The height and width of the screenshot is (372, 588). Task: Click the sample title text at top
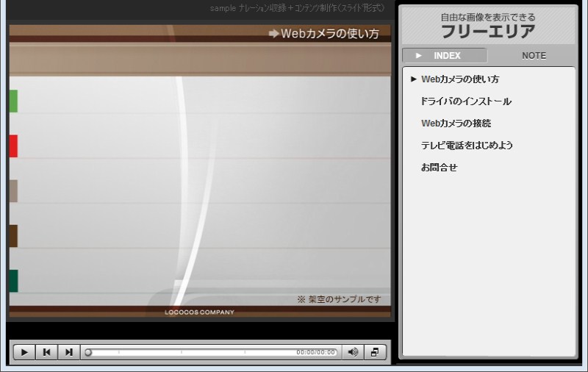tap(298, 8)
